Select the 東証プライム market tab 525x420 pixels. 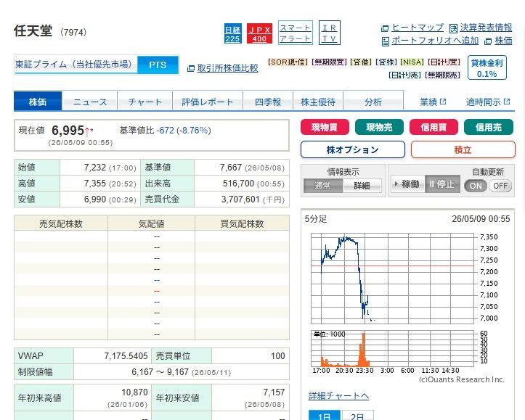click(x=76, y=65)
